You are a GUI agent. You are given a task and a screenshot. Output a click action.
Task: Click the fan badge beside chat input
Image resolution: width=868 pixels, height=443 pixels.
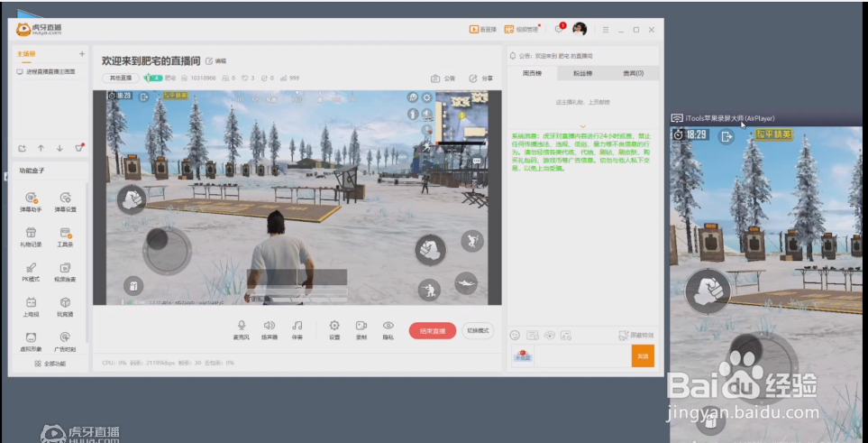click(x=522, y=356)
